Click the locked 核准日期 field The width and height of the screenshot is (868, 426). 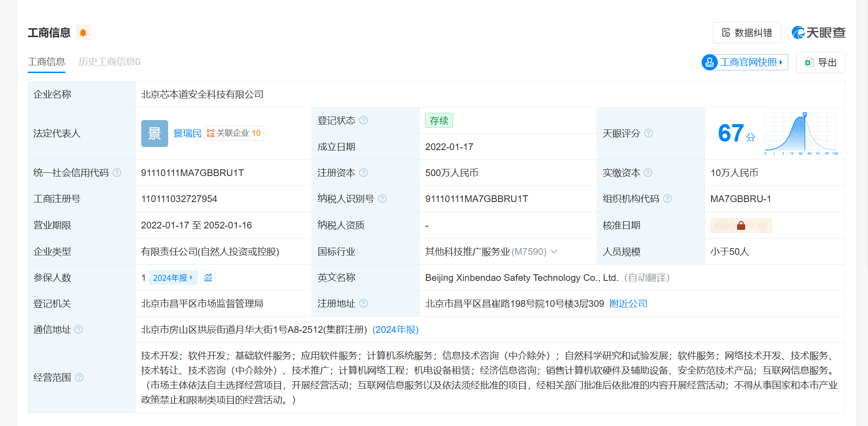[741, 225]
